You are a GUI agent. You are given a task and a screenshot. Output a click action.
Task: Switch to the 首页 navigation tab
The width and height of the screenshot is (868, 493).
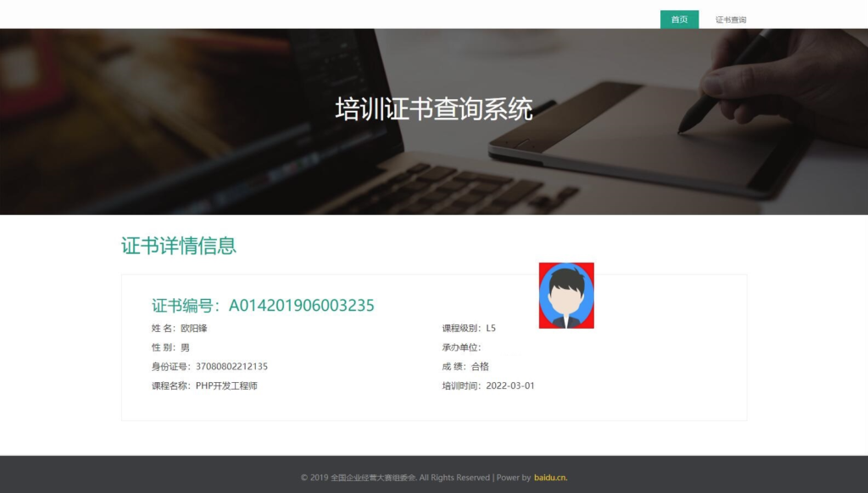coord(678,19)
